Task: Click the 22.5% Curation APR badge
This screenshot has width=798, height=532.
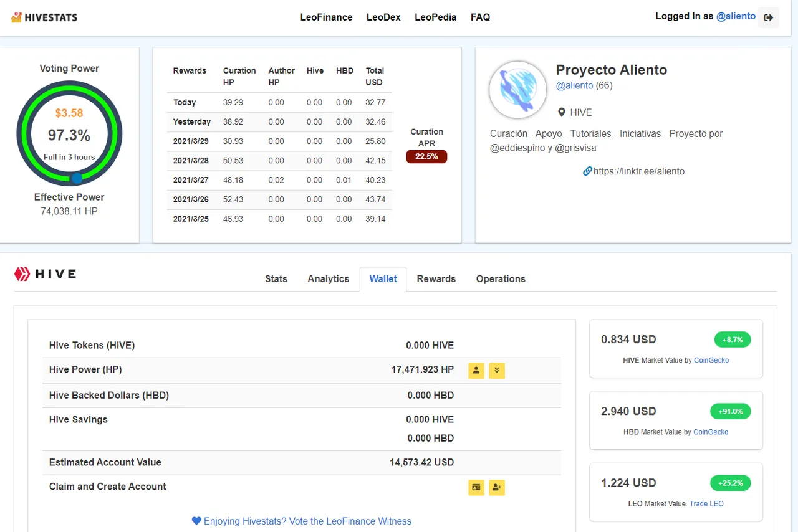Action: [x=426, y=156]
